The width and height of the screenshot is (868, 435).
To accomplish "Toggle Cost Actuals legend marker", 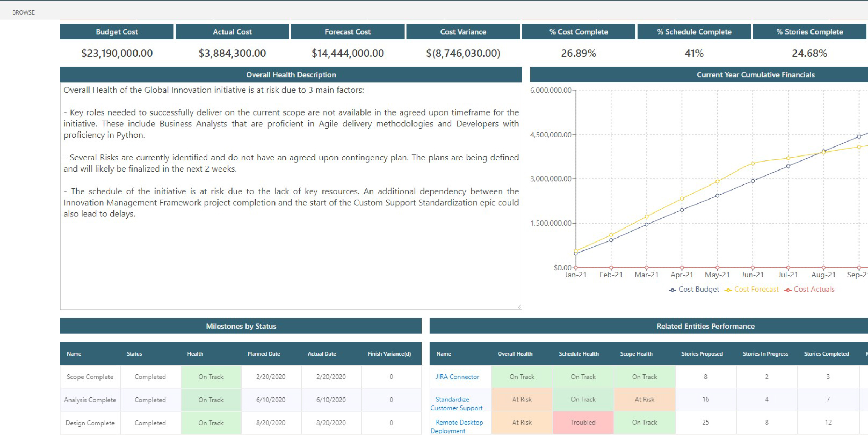I will [x=788, y=290].
